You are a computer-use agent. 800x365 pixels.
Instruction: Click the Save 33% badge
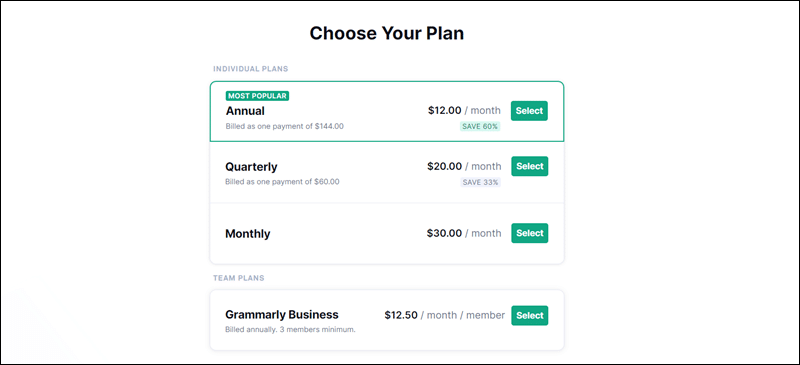480,182
